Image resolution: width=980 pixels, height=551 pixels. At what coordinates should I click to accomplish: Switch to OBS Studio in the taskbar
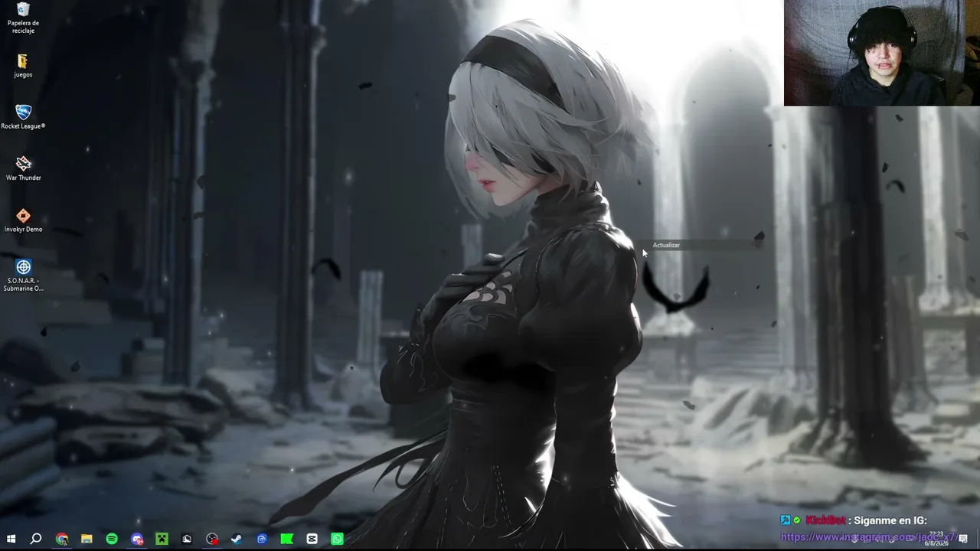pos(212,539)
